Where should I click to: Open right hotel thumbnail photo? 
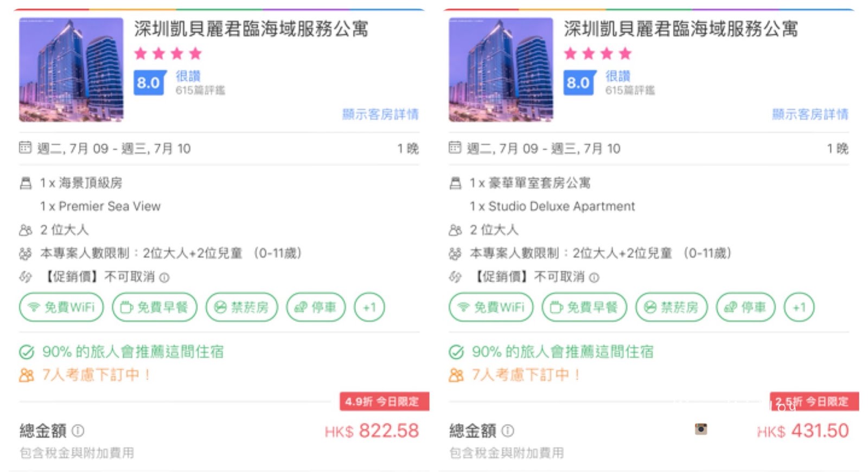pyautogui.click(x=501, y=69)
